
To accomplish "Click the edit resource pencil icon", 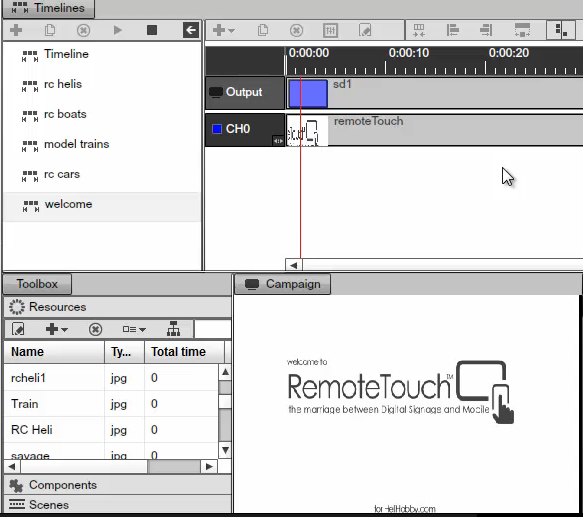I will click(x=18, y=329).
